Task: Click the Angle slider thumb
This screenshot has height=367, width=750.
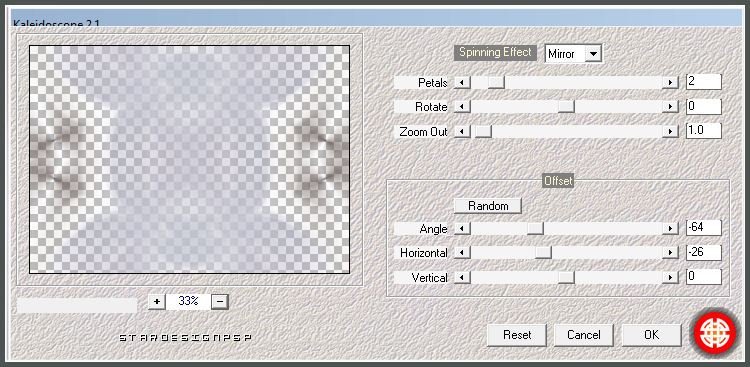Action: (x=535, y=229)
